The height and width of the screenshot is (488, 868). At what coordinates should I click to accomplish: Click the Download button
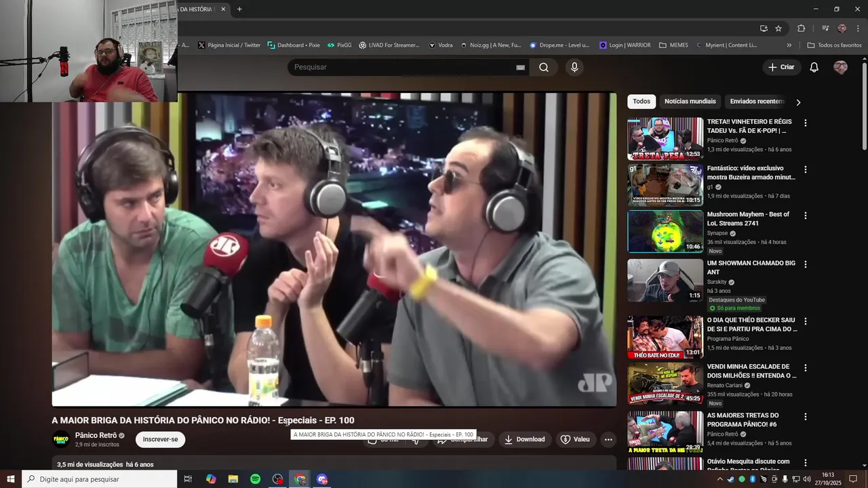[x=526, y=439]
